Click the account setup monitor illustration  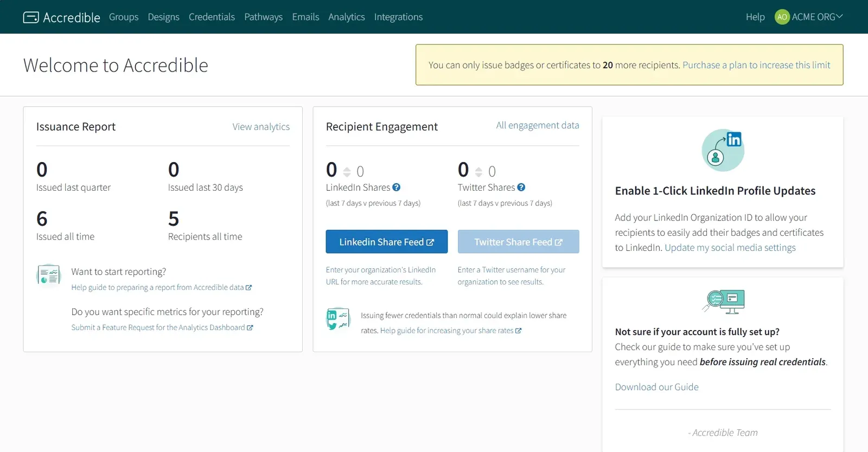point(723,302)
